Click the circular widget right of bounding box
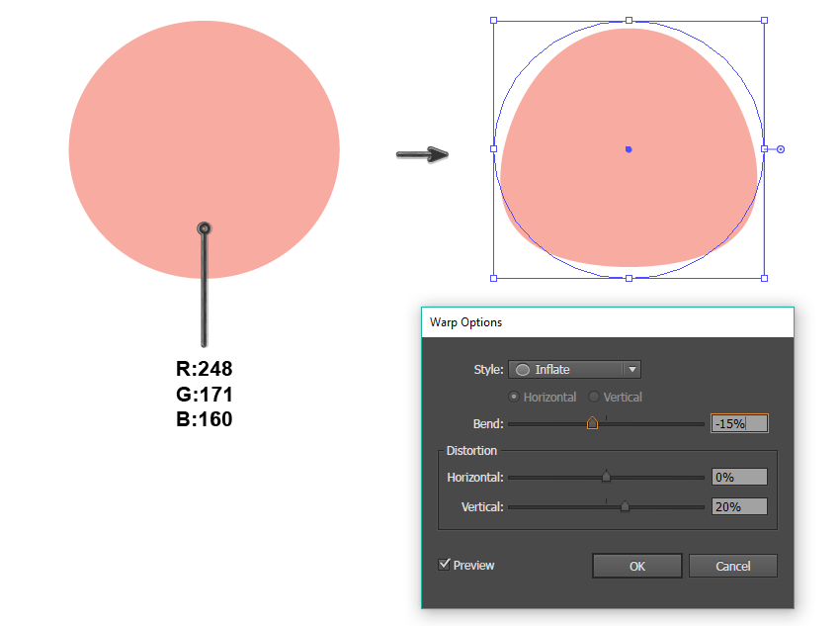 point(781,149)
